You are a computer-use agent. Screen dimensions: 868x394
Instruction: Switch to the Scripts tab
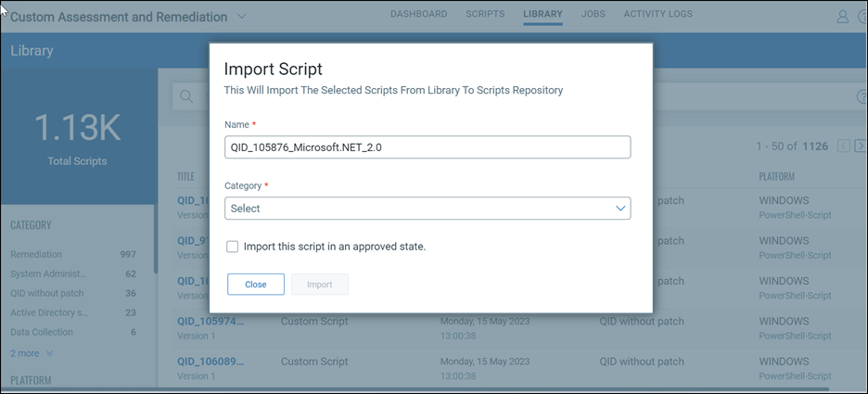coord(485,15)
